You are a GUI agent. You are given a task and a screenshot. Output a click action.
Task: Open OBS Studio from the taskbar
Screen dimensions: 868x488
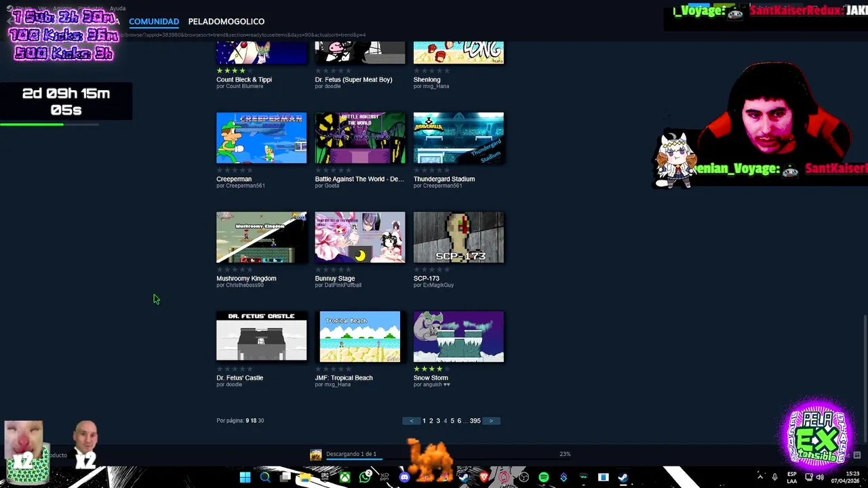click(x=523, y=477)
